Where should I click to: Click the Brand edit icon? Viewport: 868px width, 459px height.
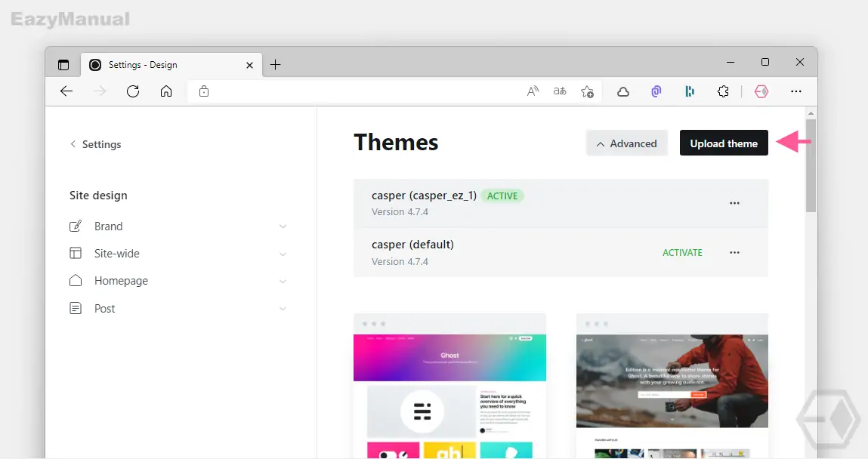click(x=76, y=226)
